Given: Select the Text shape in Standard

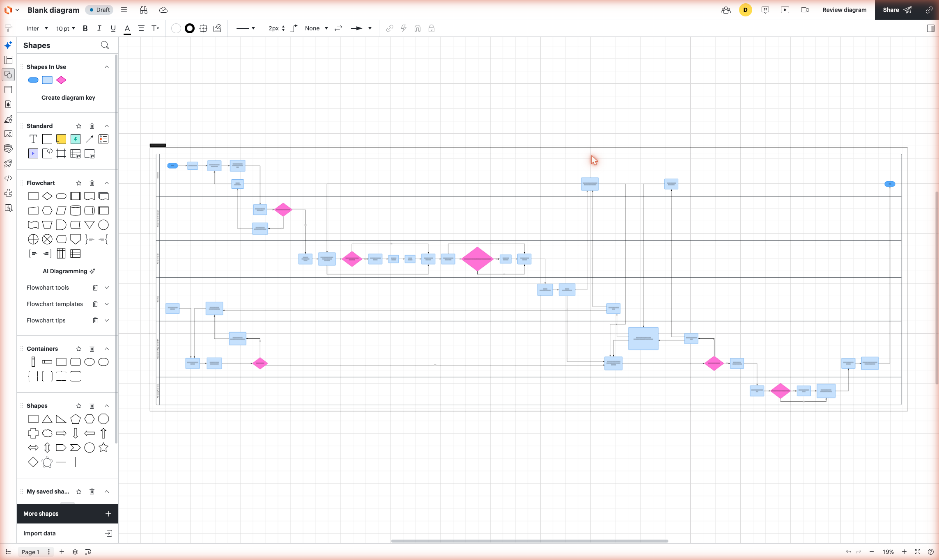Looking at the screenshot, I should (x=33, y=139).
